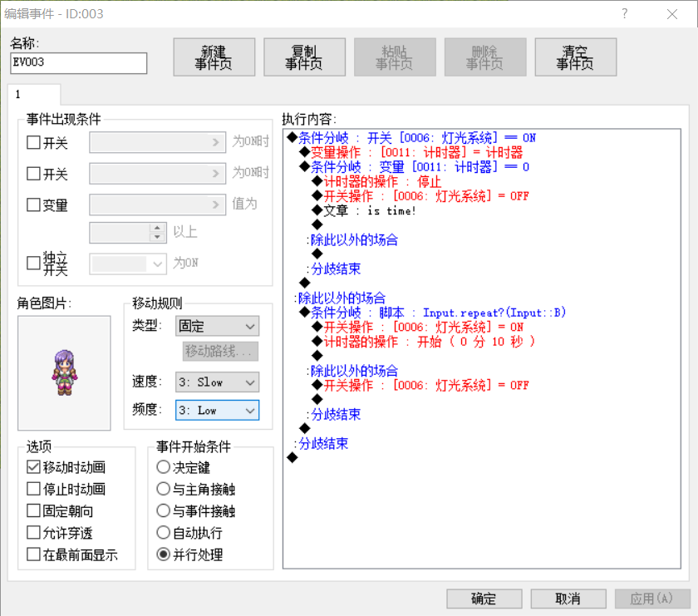Viewport: 698px width, 616px height.
Task: Check 停止时动画 option
Action: [x=33, y=489]
